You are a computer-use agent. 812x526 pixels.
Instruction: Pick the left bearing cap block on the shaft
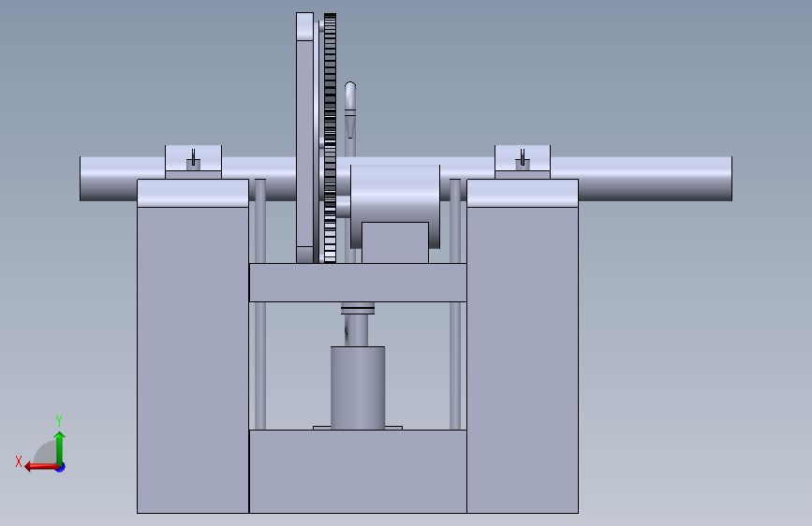click(193, 162)
